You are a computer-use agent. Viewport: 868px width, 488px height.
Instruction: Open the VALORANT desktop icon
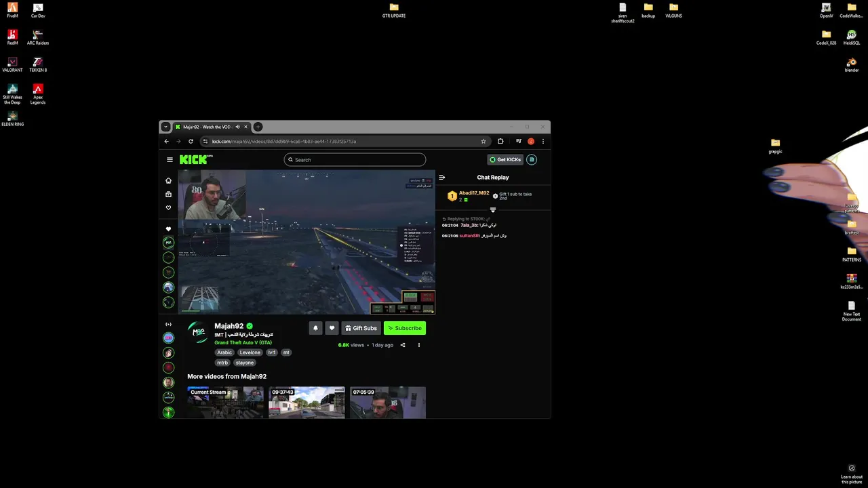click(x=12, y=65)
